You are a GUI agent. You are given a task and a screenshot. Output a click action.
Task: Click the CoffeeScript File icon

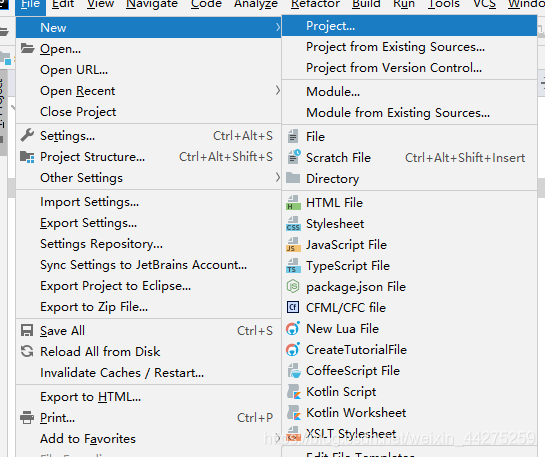click(x=294, y=370)
